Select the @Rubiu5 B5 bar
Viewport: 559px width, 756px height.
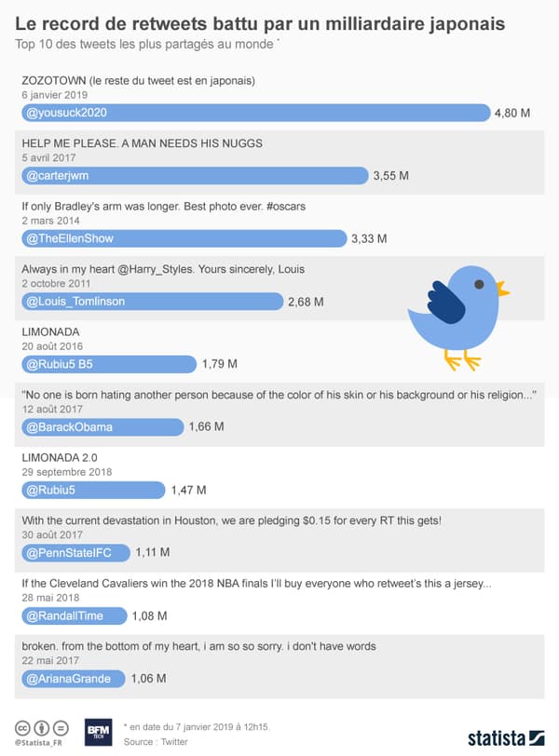(108, 364)
